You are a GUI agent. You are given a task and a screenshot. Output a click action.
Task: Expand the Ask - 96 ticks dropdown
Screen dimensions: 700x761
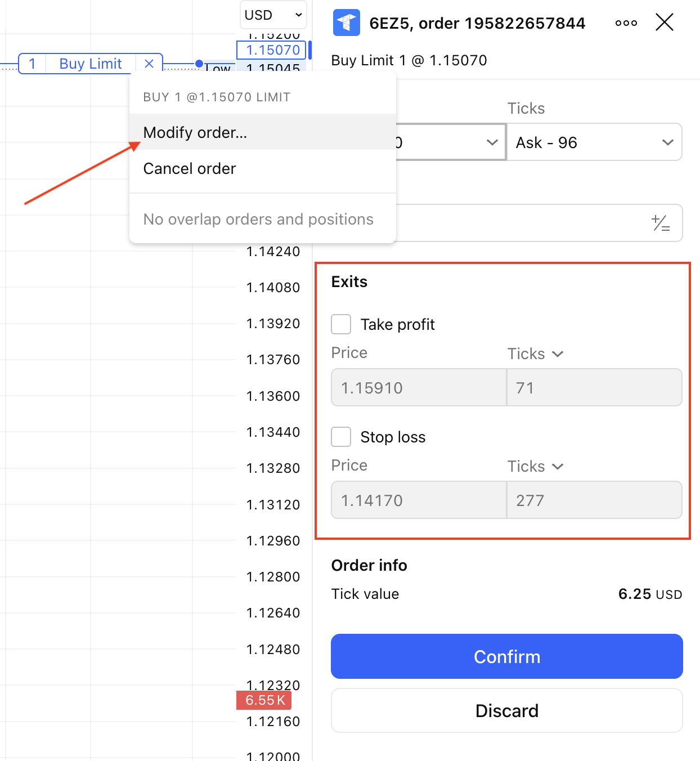point(594,142)
